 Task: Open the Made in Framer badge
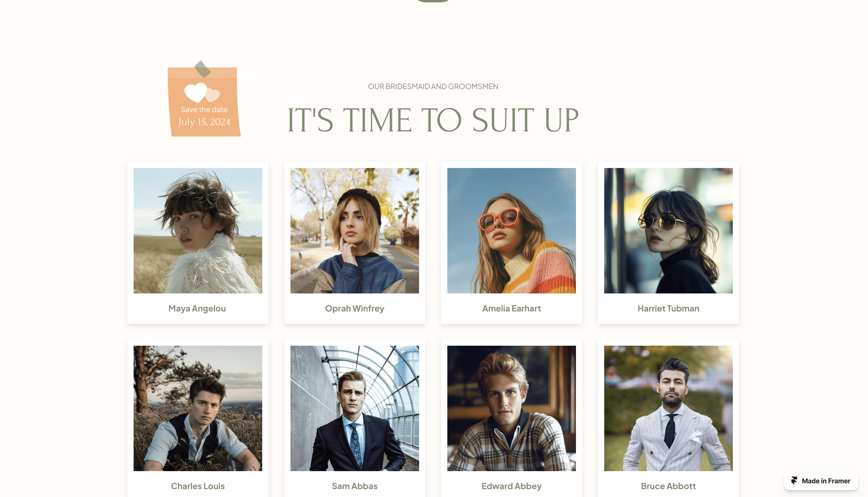(821, 481)
